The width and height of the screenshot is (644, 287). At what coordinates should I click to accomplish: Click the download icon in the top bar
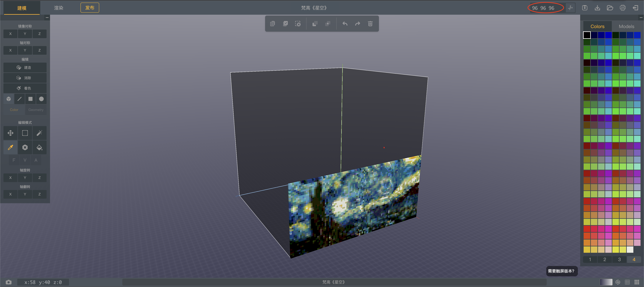pyautogui.click(x=597, y=8)
